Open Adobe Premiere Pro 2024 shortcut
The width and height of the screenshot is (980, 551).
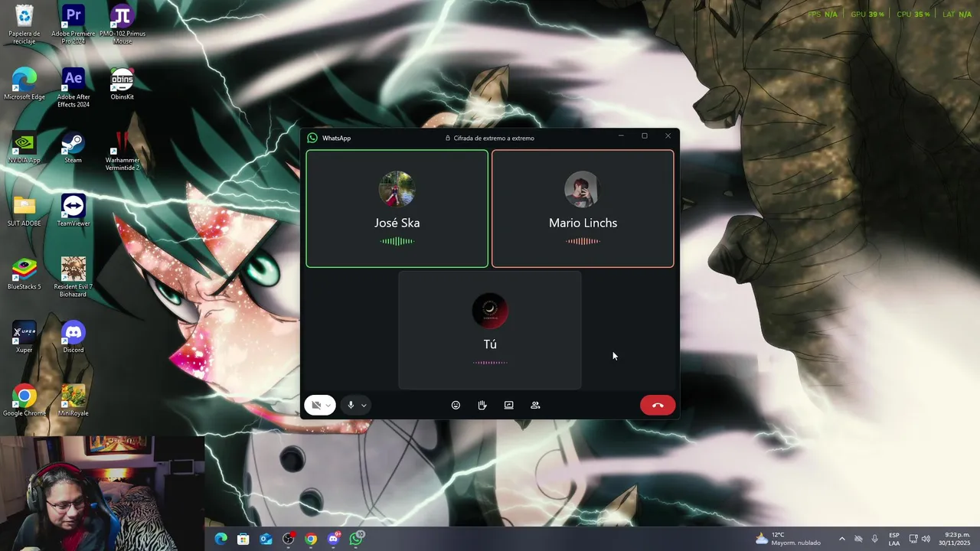click(x=73, y=24)
